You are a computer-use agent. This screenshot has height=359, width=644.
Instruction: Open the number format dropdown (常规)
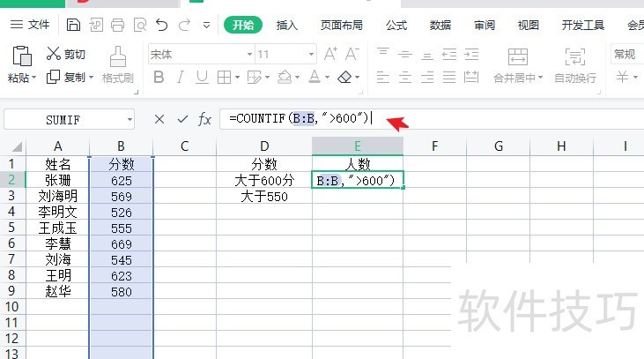click(627, 54)
